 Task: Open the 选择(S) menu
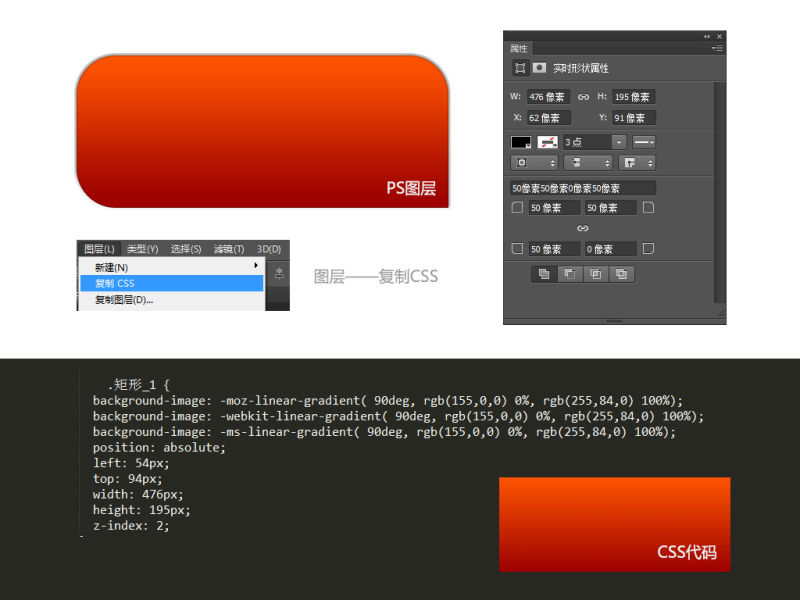tap(186, 249)
